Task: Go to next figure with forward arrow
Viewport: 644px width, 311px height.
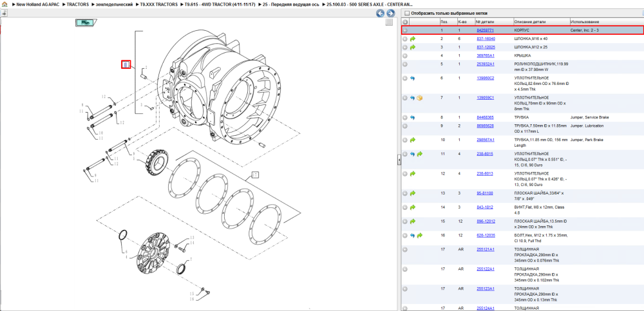Action: [390, 14]
